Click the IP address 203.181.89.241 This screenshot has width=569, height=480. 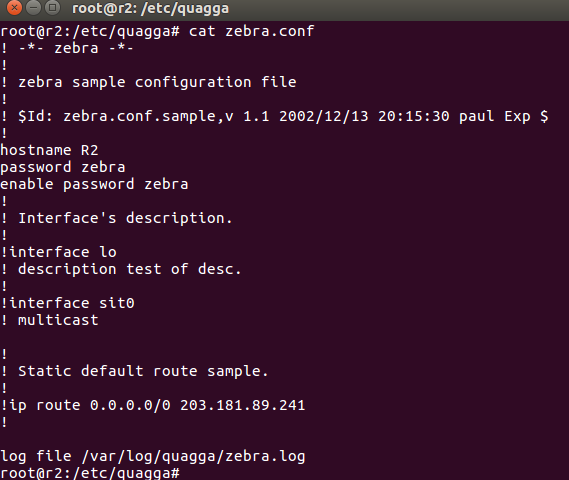(243, 405)
